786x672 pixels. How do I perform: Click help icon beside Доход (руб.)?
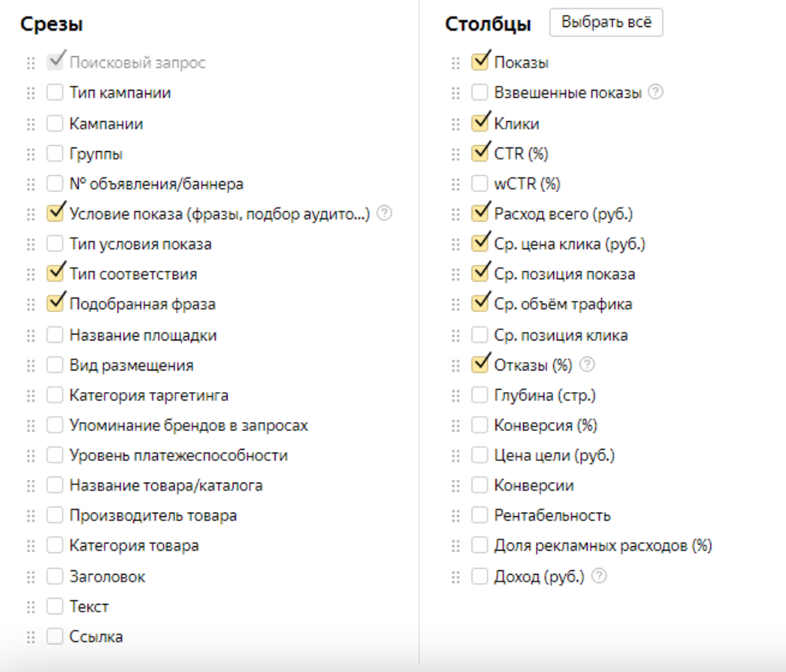tap(599, 576)
